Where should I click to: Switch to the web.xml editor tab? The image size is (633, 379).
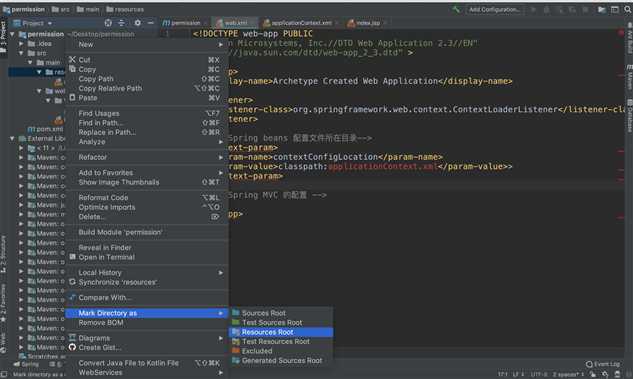(x=236, y=23)
